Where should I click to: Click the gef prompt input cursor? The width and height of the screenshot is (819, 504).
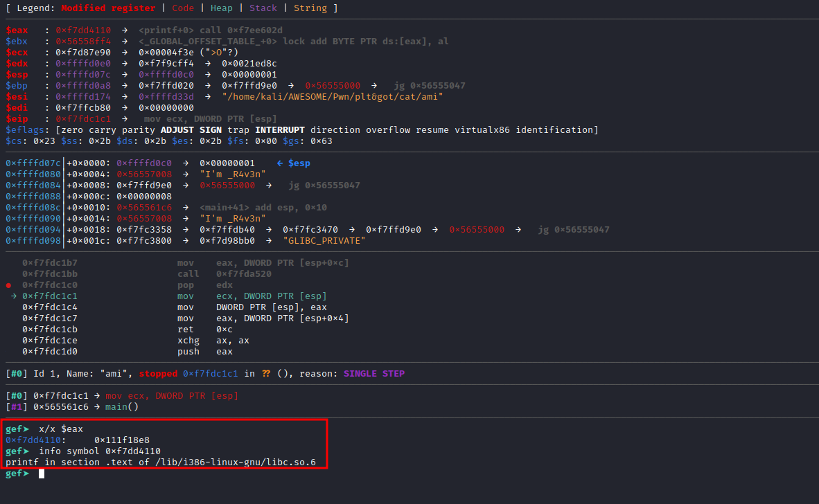point(41,473)
